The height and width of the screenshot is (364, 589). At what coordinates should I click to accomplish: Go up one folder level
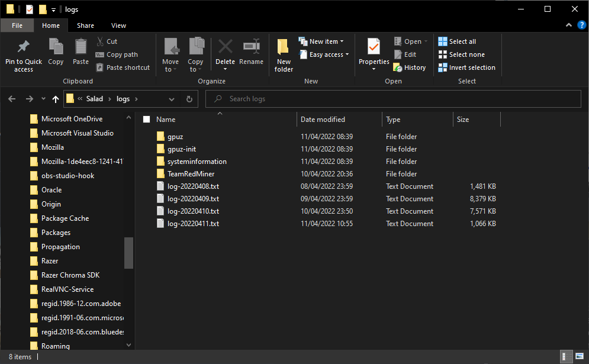pyautogui.click(x=56, y=99)
